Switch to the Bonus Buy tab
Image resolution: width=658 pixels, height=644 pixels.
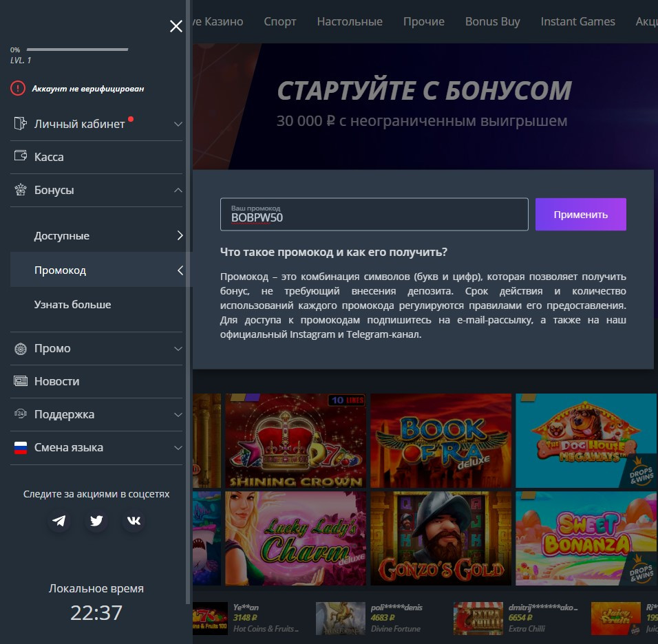point(492,21)
